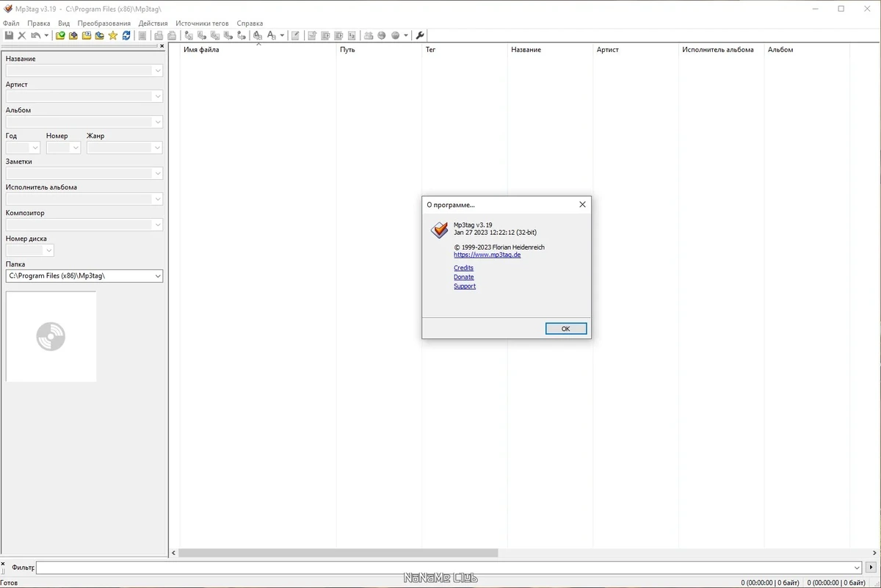This screenshot has height=588, width=881.
Task: Open the Преобразования menu
Action: click(104, 23)
